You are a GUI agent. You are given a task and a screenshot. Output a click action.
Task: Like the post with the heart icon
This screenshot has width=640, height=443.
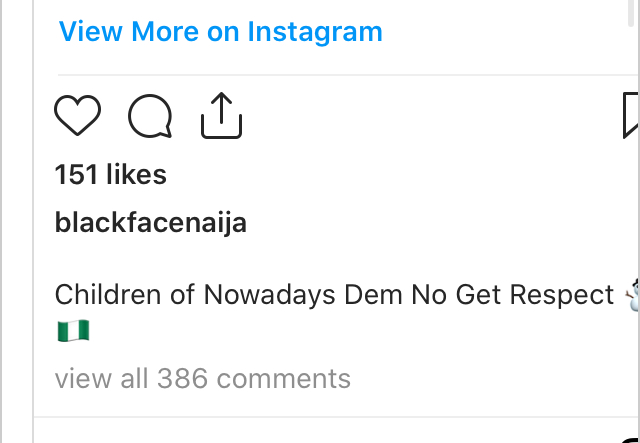[77, 116]
